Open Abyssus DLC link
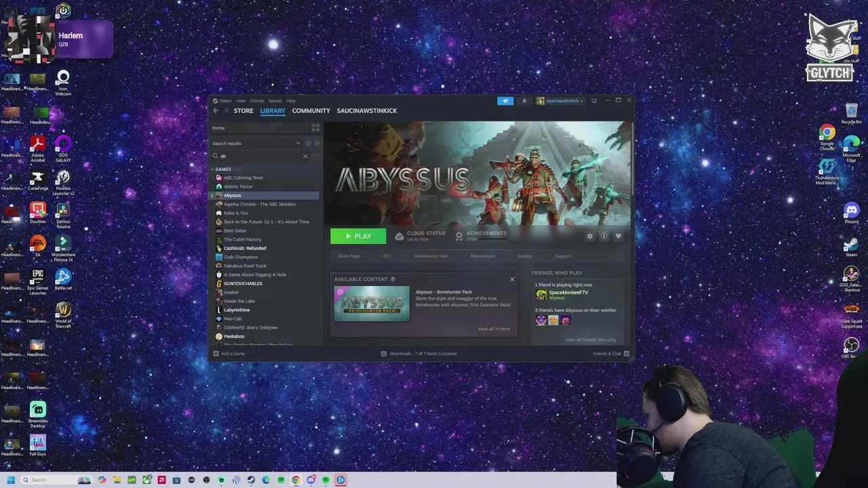This screenshot has height=488, width=868. coord(387,256)
